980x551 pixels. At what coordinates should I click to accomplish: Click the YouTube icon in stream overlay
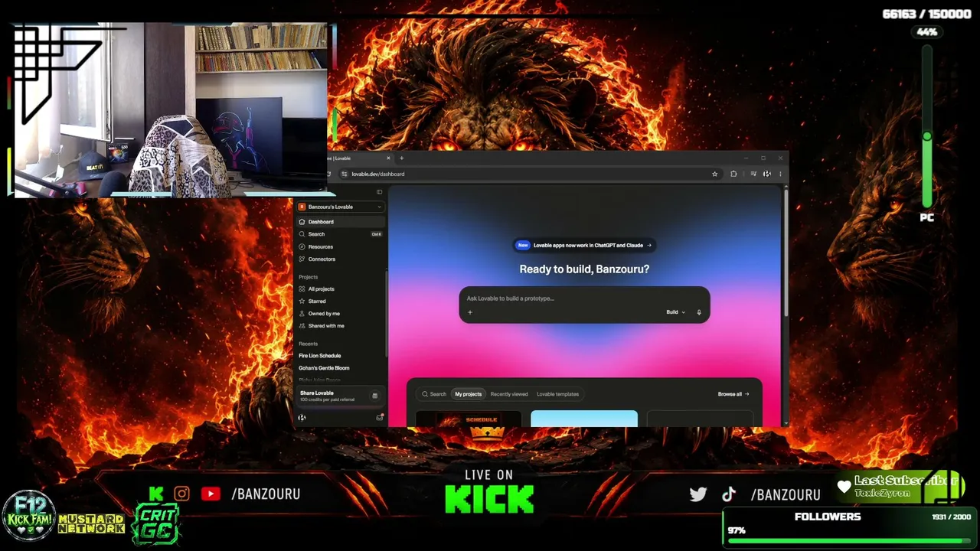pos(211,494)
